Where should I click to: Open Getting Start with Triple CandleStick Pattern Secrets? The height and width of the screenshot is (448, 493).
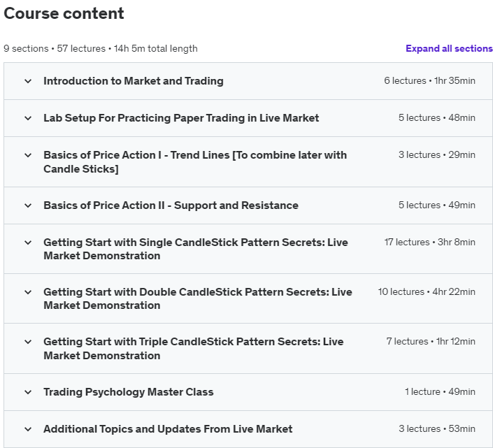coord(194,349)
